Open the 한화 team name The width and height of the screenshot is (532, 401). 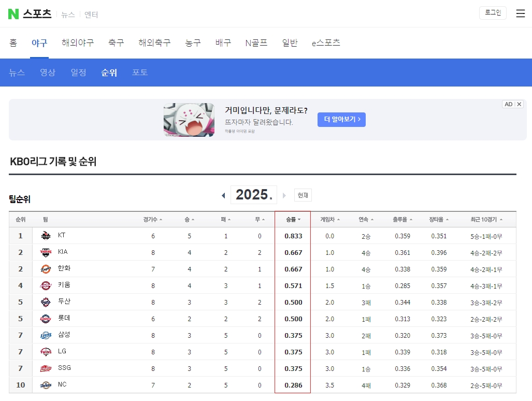click(x=64, y=268)
